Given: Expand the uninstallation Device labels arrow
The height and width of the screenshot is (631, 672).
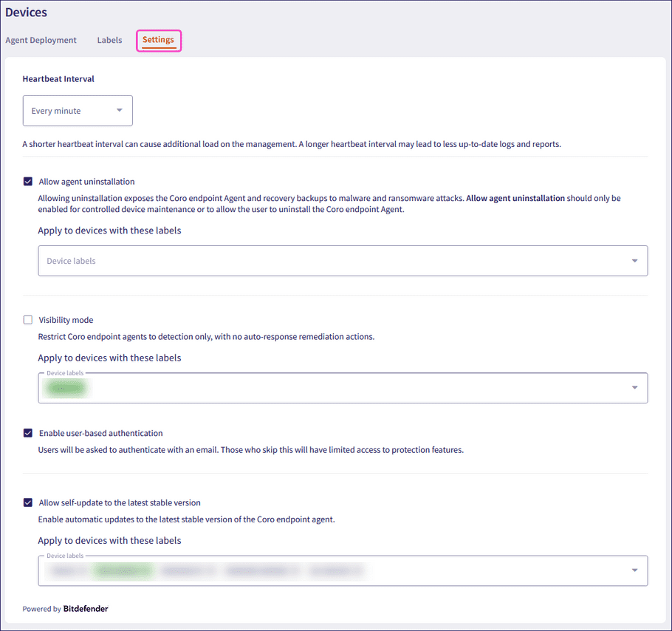Looking at the screenshot, I should [x=635, y=261].
